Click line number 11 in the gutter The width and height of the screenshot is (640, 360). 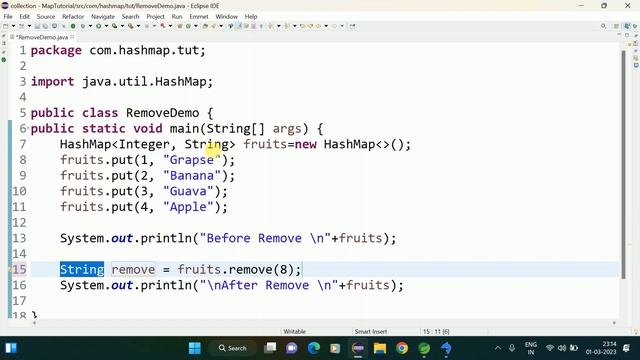pyautogui.click(x=19, y=207)
